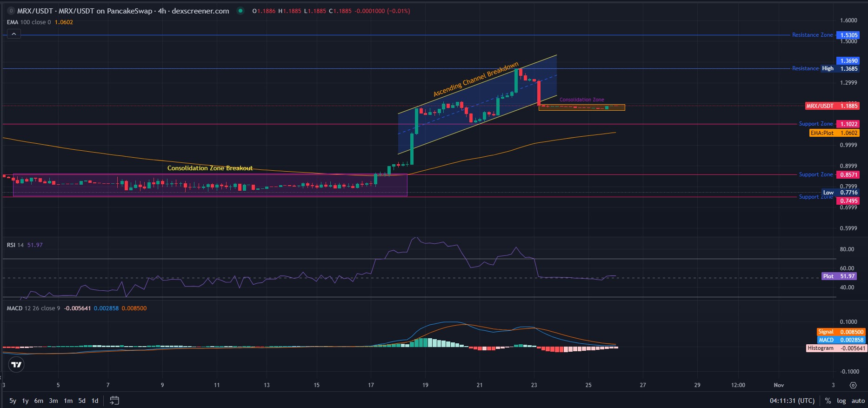The height and width of the screenshot is (408, 868).
Task: Open the go-to-date calendar icon
Action: pos(114,401)
